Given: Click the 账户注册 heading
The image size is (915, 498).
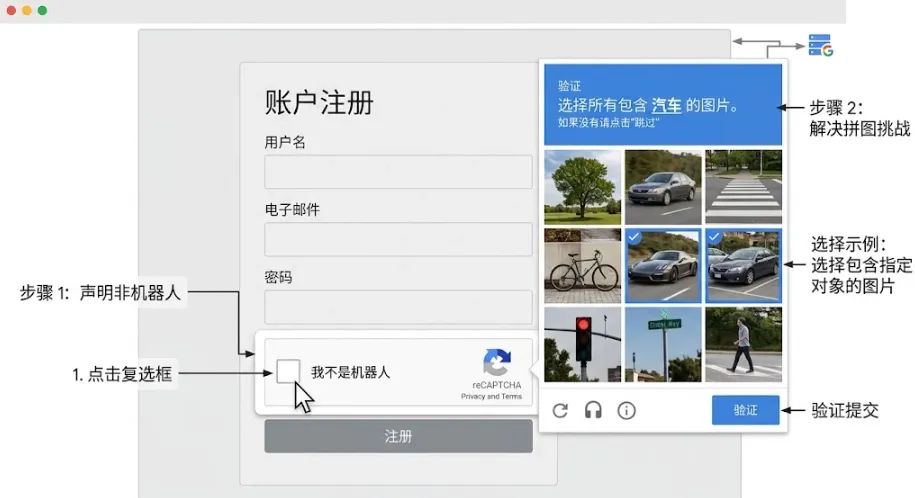Looking at the screenshot, I should 319,103.
